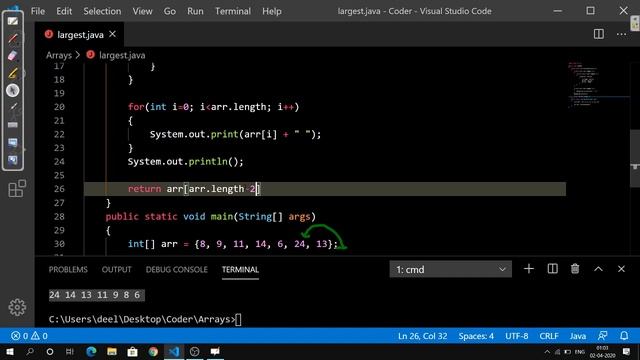Switch to the OUTPUT panel tab
The image size is (640, 360).
click(116, 269)
